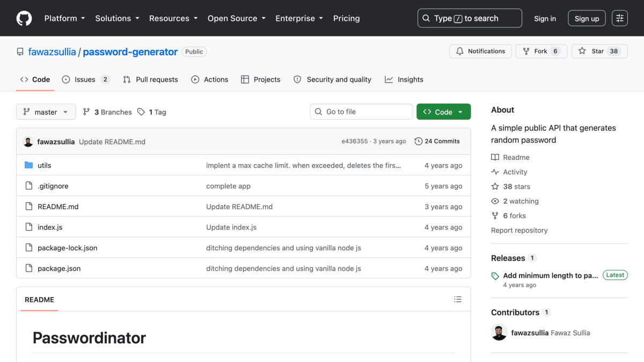Open the Projects tab
Screen dimensions: 644x362
tap(261, 79)
